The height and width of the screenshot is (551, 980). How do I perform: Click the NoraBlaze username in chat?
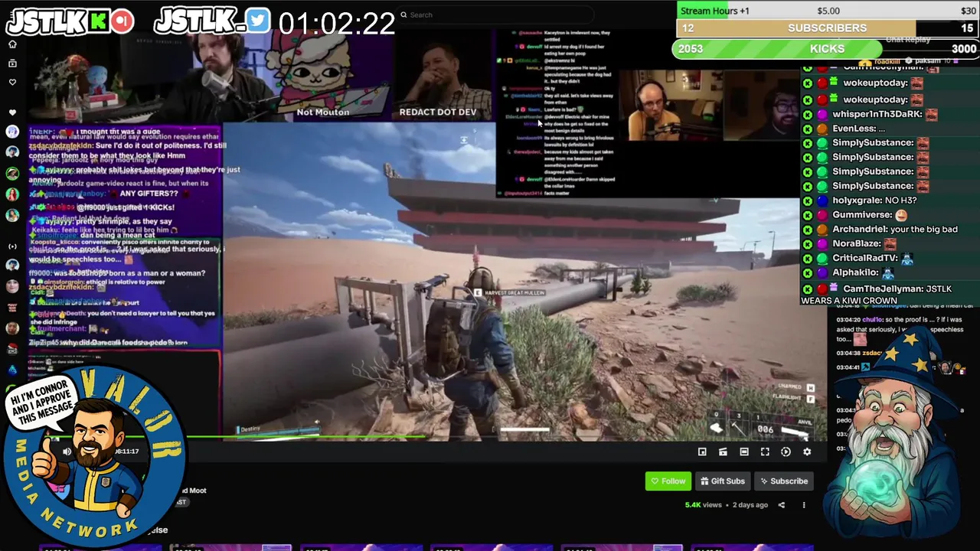(x=856, y=243)
